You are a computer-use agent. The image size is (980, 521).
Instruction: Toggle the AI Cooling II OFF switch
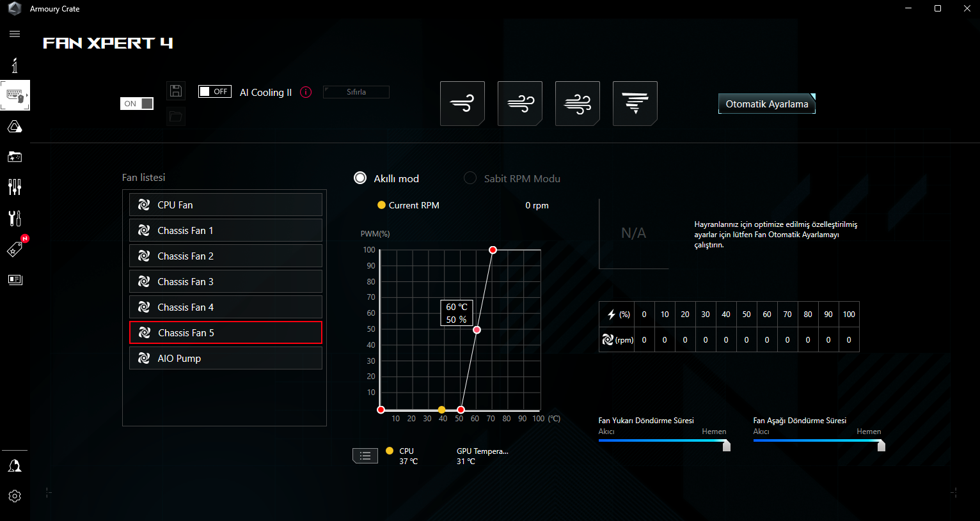coord(214,91)
